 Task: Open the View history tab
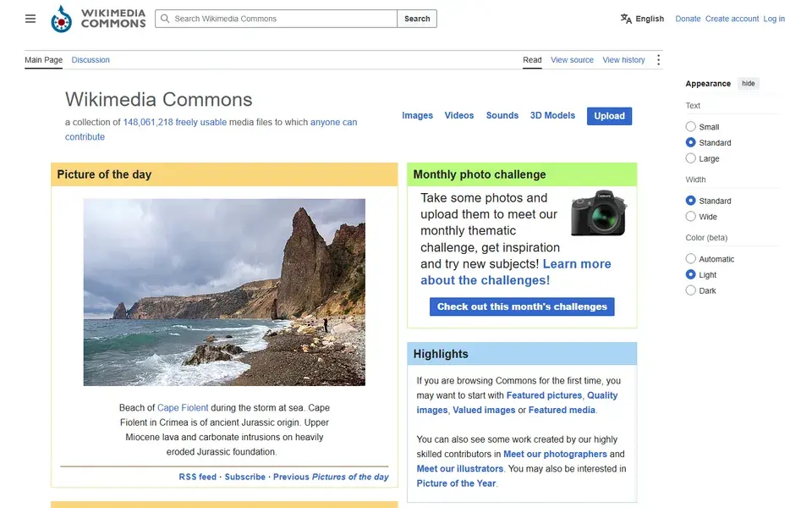click(x=623, y=60)
